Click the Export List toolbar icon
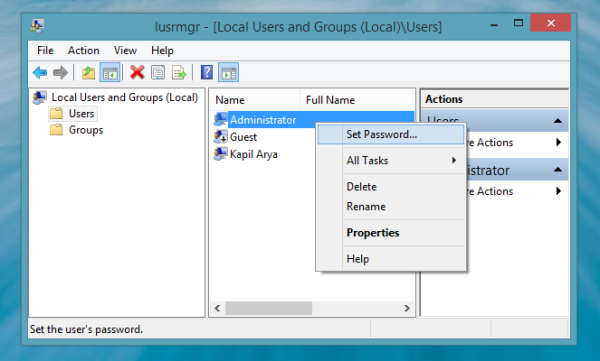 179,72
